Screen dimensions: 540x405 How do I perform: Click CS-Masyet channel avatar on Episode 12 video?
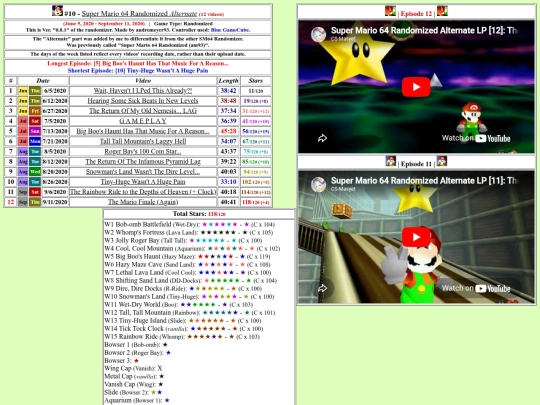319,34
